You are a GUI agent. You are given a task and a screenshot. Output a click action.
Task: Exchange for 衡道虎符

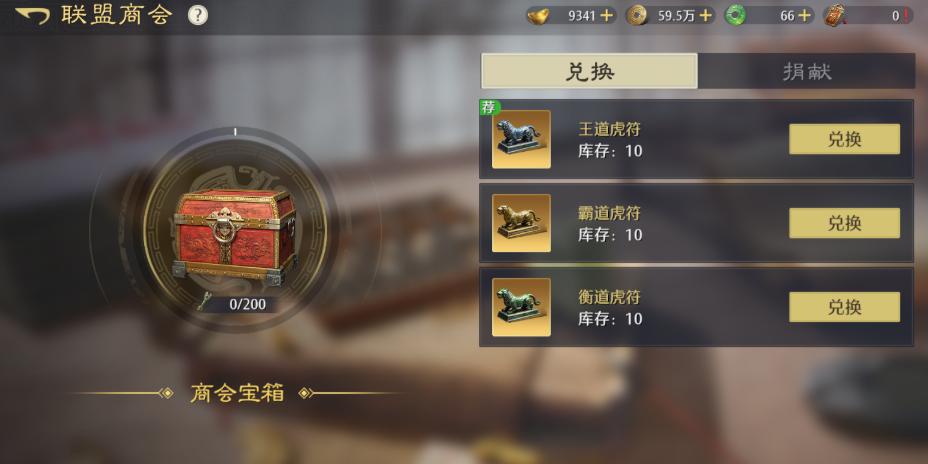pyautogui.click(x=845, y=307)
